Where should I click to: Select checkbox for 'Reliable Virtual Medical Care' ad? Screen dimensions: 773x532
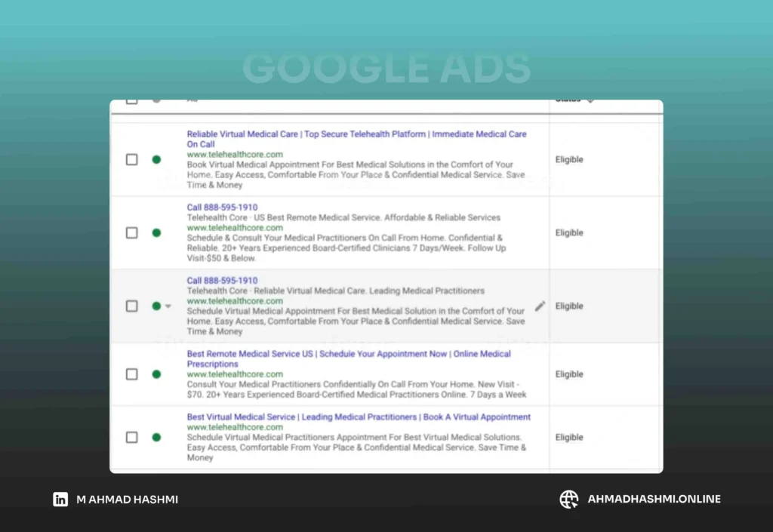(x=132, y=160)
